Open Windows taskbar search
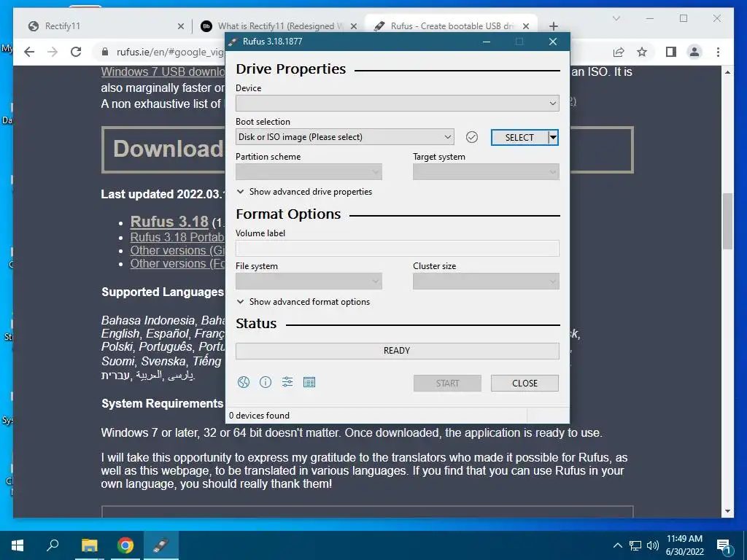Screen dimensions: 747x560 point(53,545)
